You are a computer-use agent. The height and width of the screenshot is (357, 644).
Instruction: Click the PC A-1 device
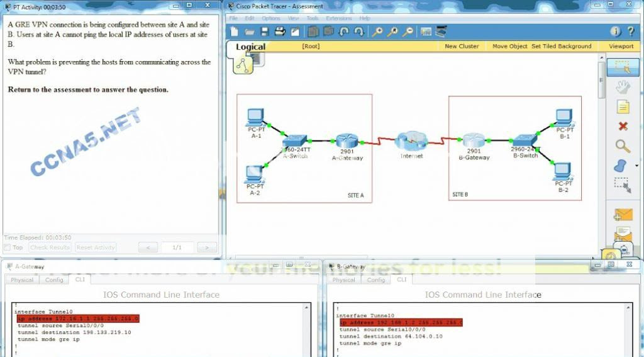[255, 118]
